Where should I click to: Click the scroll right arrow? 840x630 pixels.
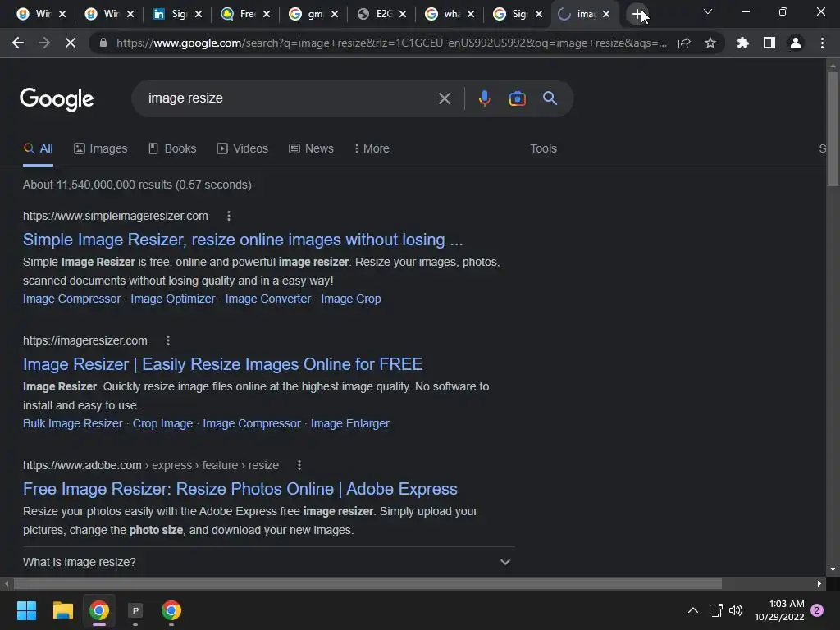819,583
